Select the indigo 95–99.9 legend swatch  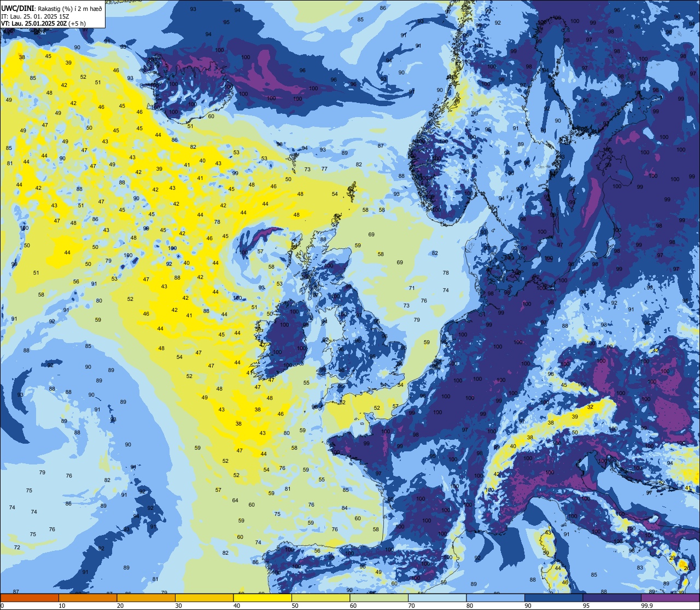click(612, 597)
